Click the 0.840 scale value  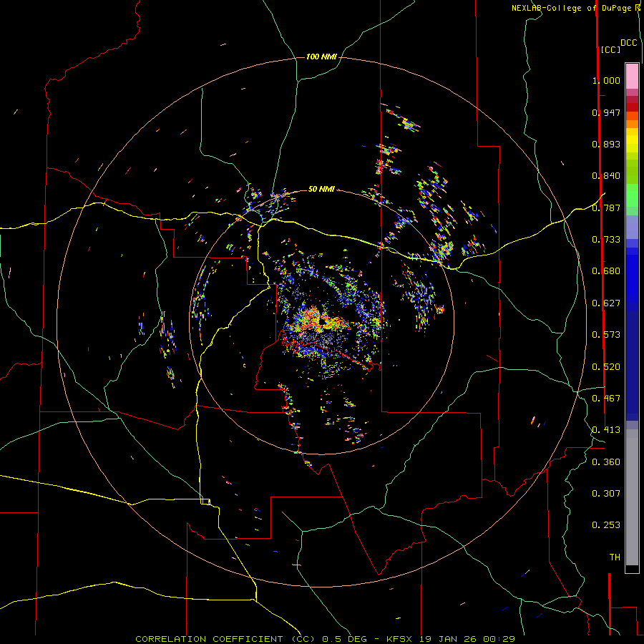[606, 176]
